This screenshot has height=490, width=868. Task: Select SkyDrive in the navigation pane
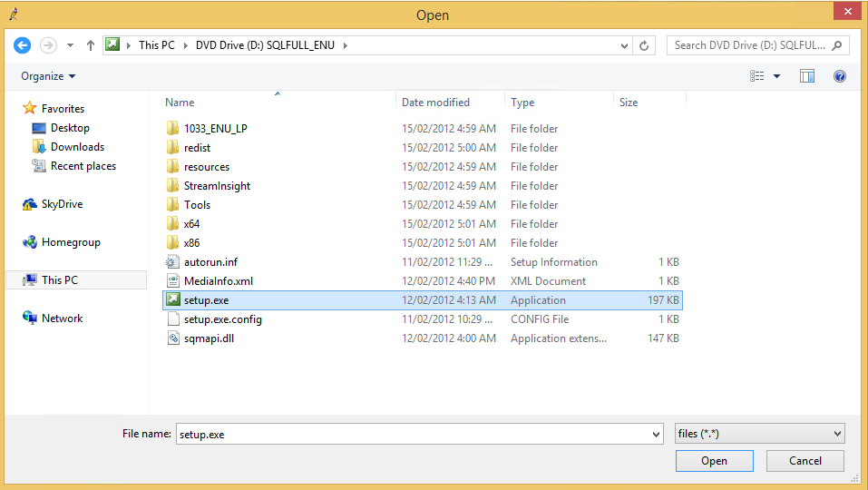53,204
